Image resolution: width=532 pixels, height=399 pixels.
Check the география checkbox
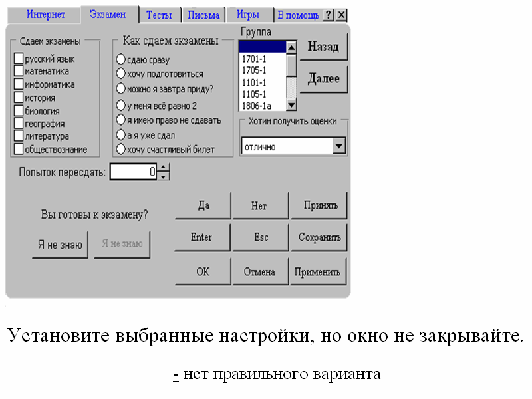(19, 124)
